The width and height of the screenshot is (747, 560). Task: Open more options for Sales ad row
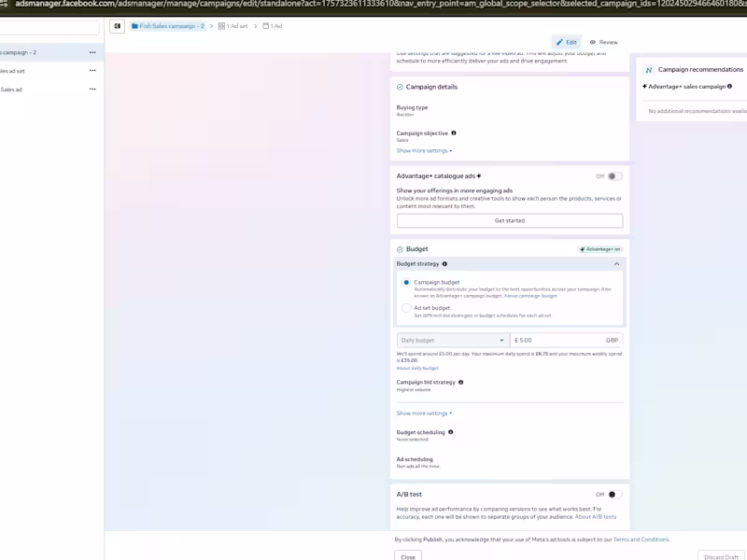[92, 89]
